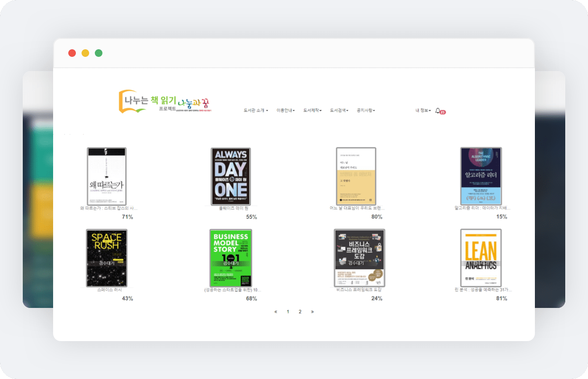Go to pagination page 1

pos(288,312)
